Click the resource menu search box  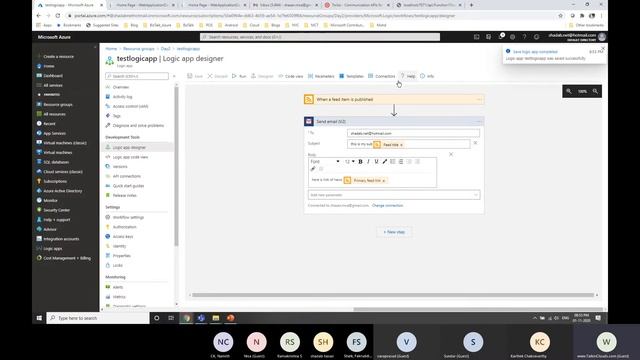tap(137, 76)
